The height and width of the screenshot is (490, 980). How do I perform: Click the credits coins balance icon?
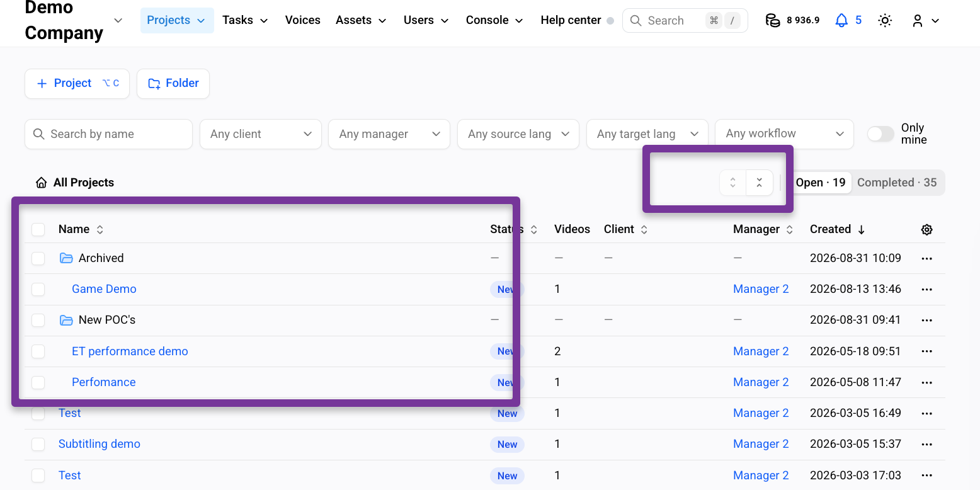(773, 21)
